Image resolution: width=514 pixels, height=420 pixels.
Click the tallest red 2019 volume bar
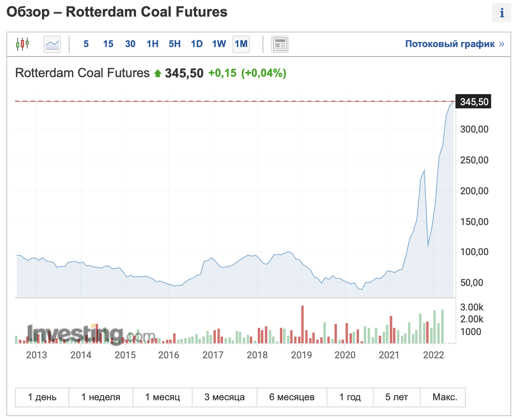302,324
